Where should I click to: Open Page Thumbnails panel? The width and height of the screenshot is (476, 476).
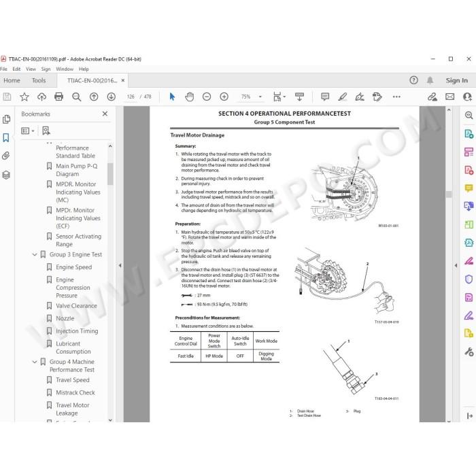click(x=6, y=119)
